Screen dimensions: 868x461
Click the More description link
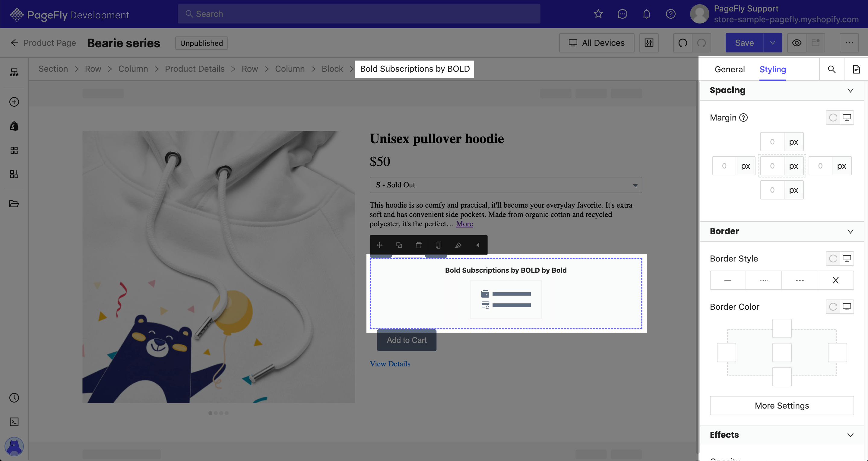click(x=464, y=224)
